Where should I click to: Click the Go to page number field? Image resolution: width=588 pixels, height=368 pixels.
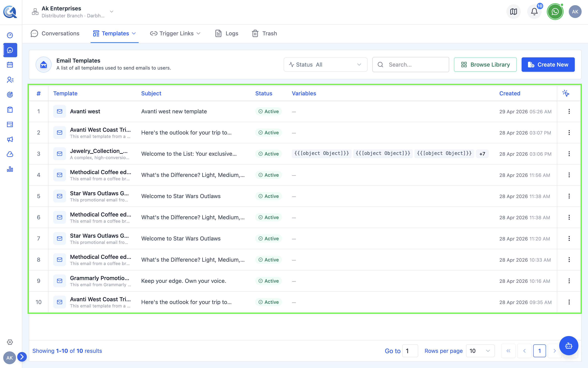pyautogui.click(x=410, y=351)
